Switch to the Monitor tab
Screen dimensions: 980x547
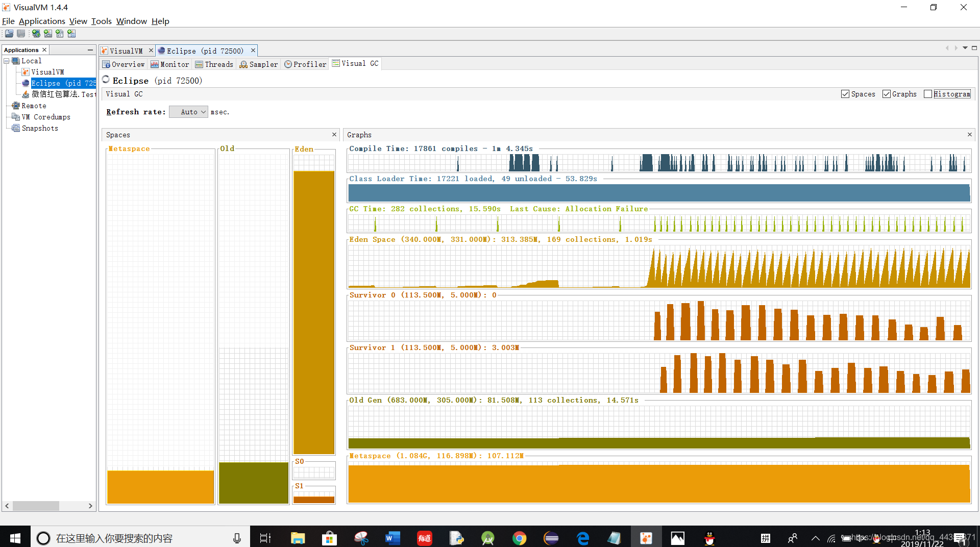coord(170,64)
